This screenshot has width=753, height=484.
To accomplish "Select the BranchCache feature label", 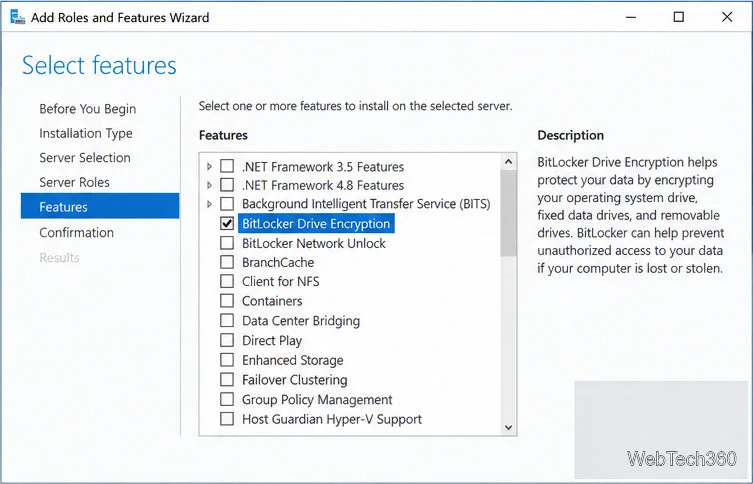I will click(278, 263).
